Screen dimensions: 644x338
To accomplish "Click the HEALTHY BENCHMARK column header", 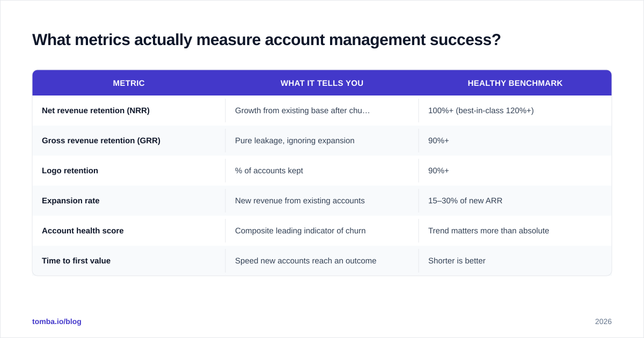I will click(515, 83).
